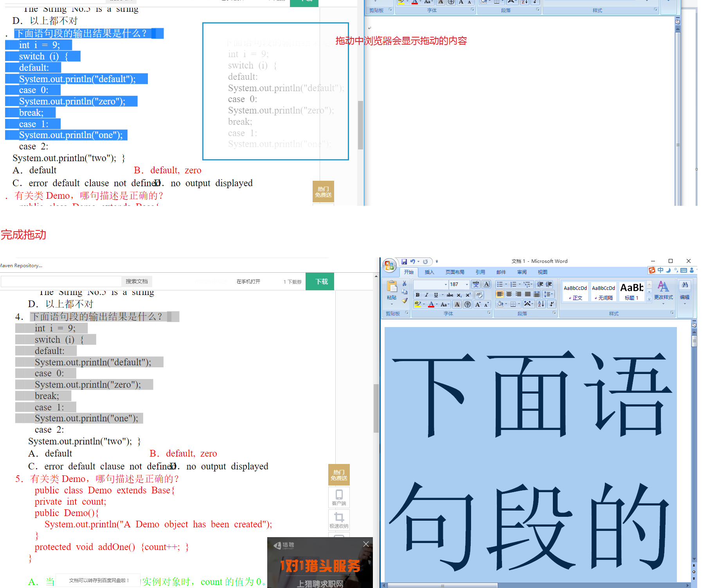Viewport: 707px width, 588px height.
Task: Toggle Subscript formatting
Action: (x=459, y=295)
